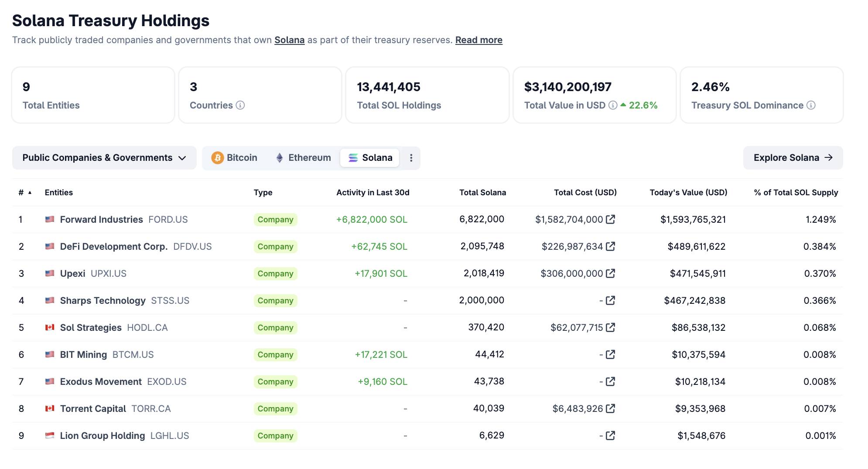Show Treasury SOL Dominance info tooltip icon
868x469 pixels.
(811, 105)
